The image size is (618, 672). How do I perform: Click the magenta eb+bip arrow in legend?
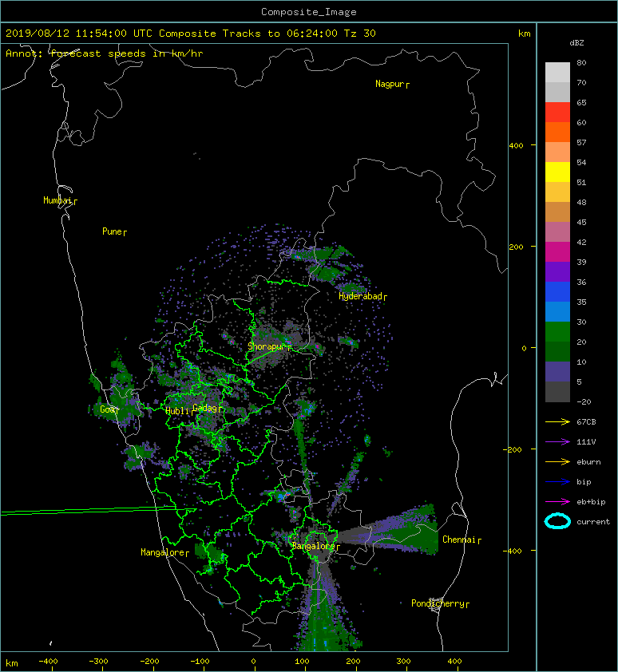coord(557,501)
